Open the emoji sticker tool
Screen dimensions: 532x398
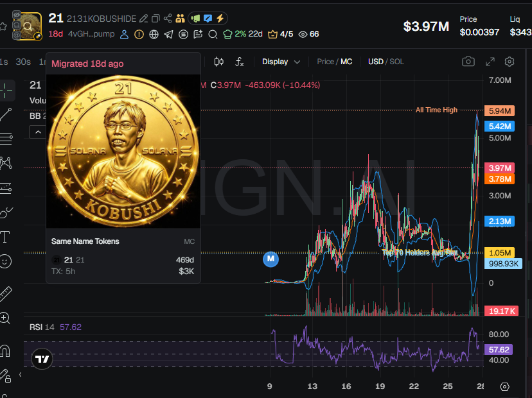5,261
